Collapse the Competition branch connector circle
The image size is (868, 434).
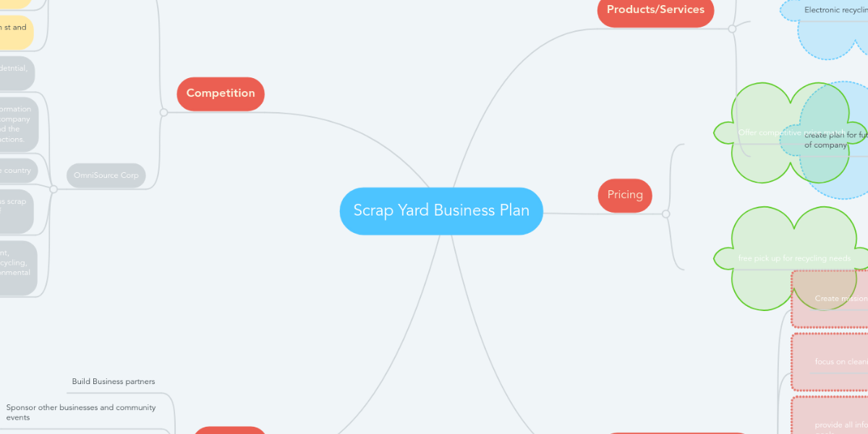[163, 112]
